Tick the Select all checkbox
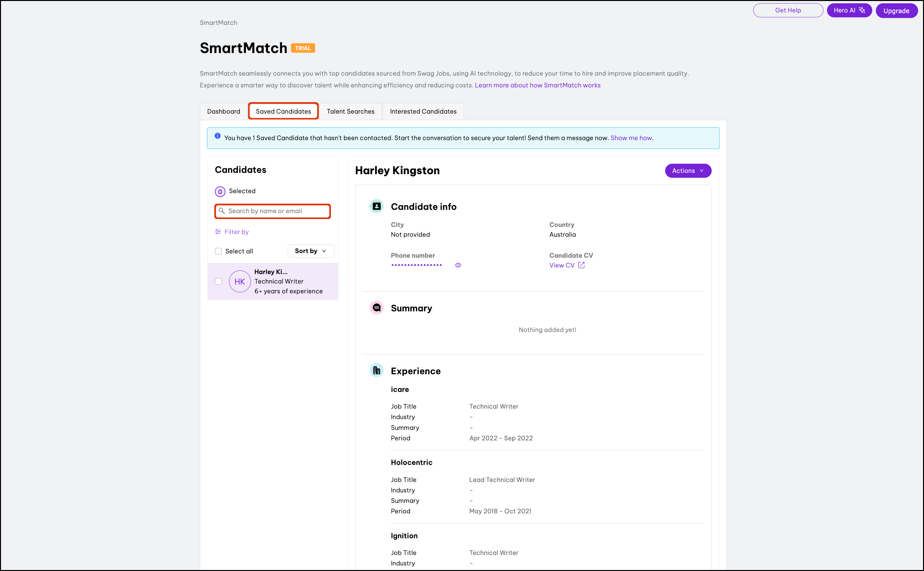This screenshot has width=924, height=571. coord(219,251)
